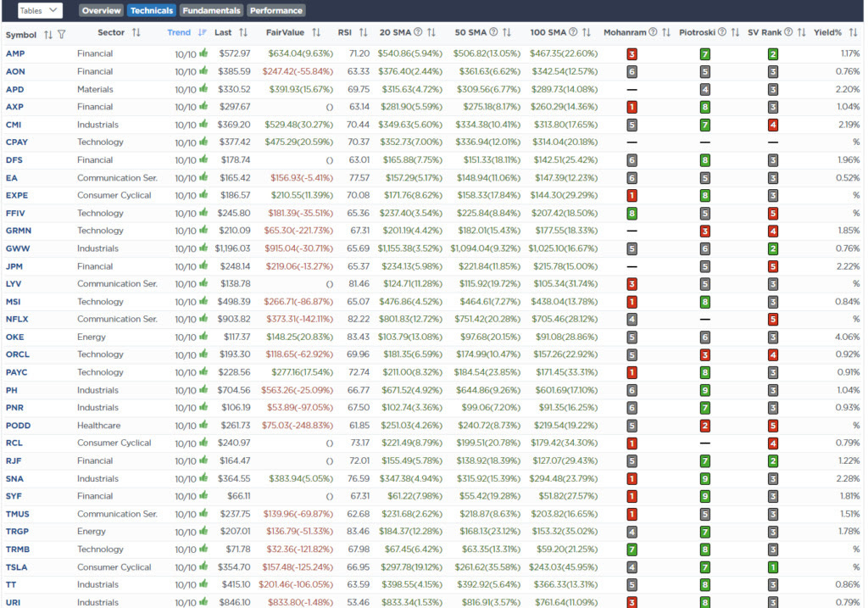The image size is (868, 608).
Task: Open the GRMN symbol link
Action: pyautogui.click(x=19, y=231)
